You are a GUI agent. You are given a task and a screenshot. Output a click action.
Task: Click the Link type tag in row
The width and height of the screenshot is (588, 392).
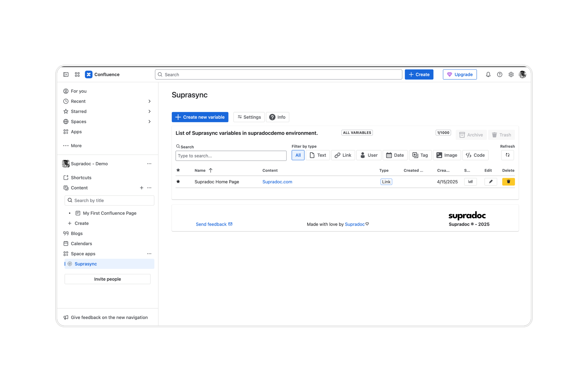tap(386, 182)
